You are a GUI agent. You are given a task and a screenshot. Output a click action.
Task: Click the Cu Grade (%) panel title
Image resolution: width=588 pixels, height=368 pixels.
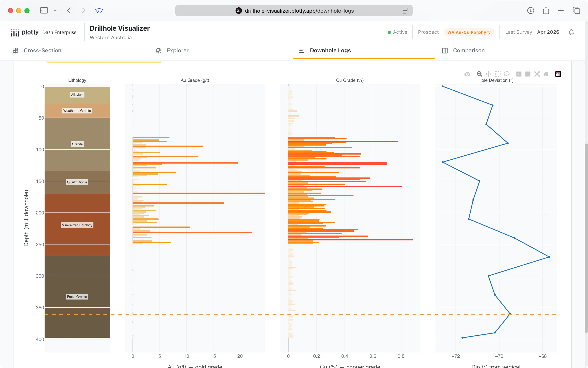tap(350, 80)
